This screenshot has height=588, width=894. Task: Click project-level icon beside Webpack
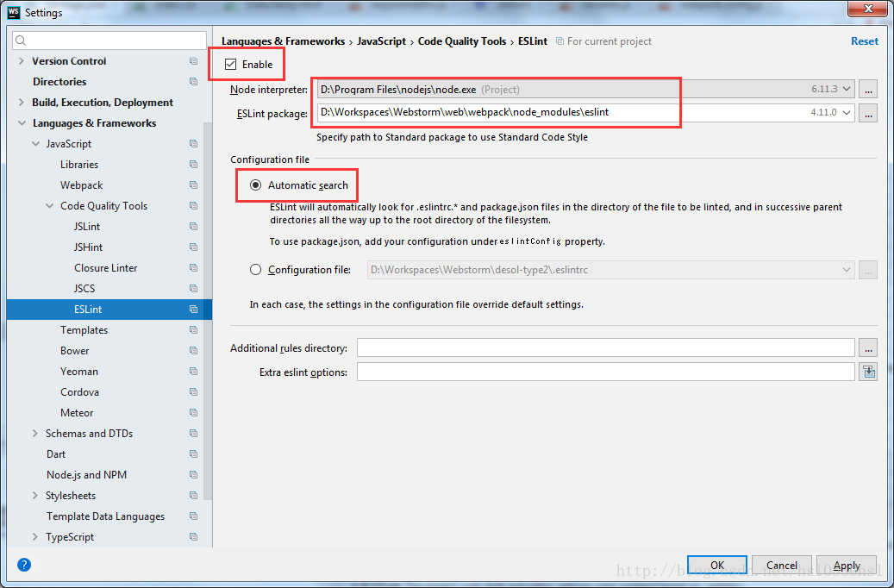(x=193, y=185)
